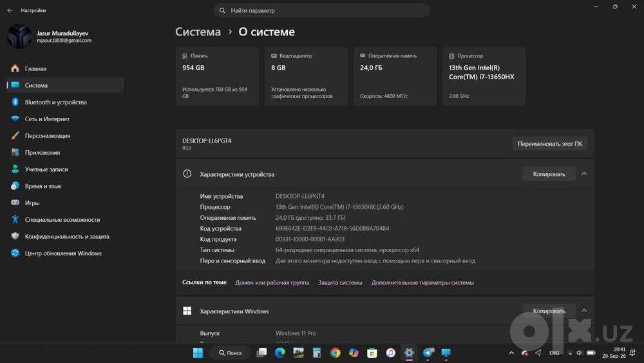This screenshot has height=363, width=644.
Task: Open the Calculator app on the taskbar
Action: [x=317, y=353]
